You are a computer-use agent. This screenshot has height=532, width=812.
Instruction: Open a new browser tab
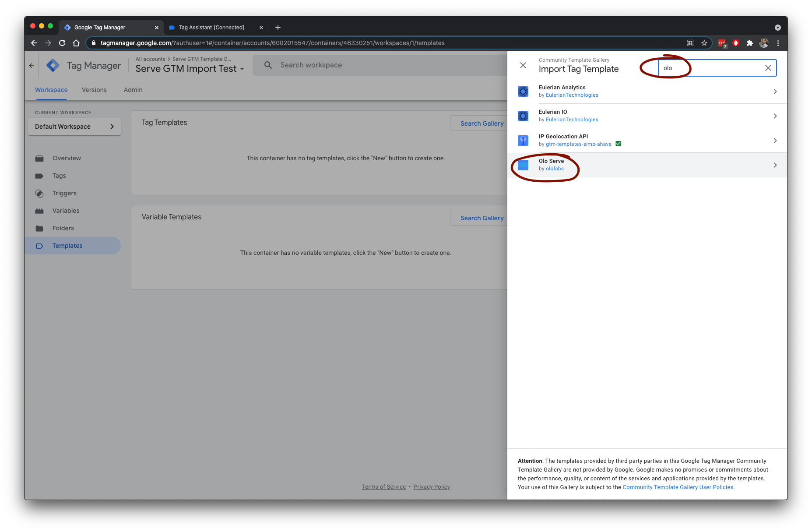click(x=278, y=28)
